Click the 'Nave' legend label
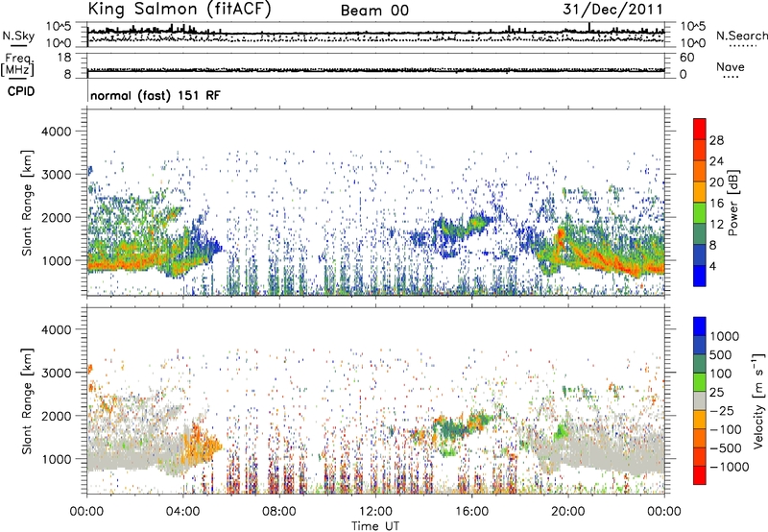 tap(731, 66)
